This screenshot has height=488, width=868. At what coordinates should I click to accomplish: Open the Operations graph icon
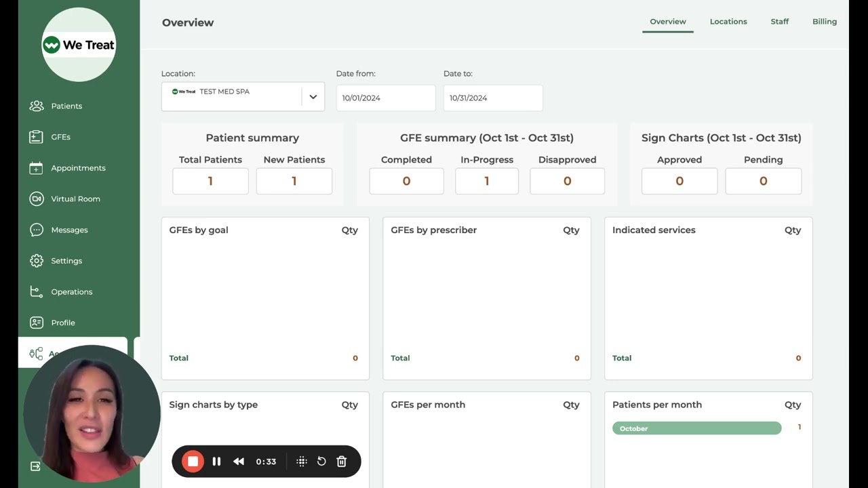click(37, 291)
